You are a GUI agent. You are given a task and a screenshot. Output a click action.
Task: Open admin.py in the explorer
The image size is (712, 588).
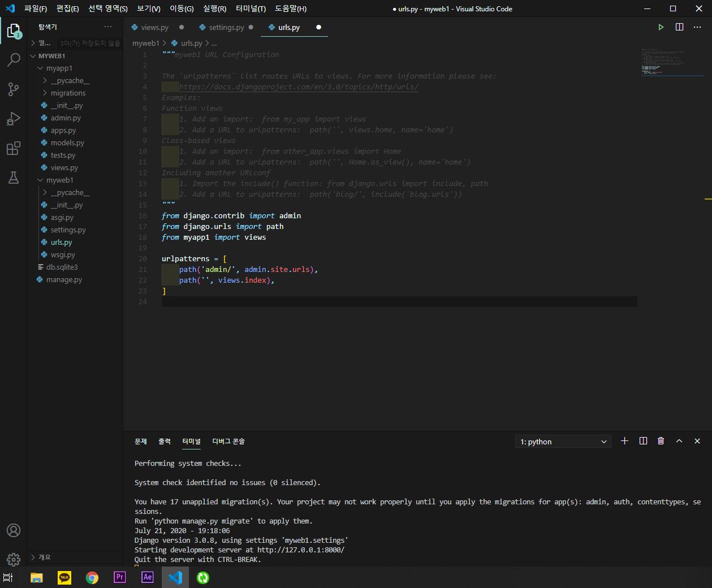[x=75, y=118]
